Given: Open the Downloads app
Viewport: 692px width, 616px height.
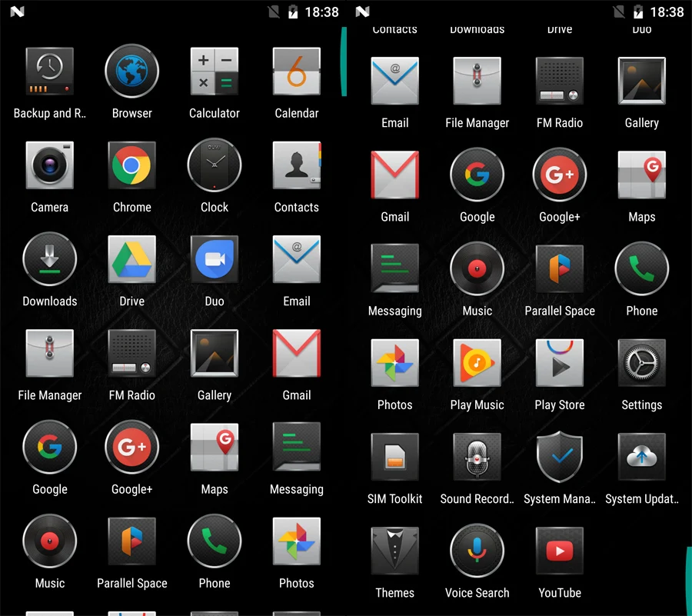Looking at the screenshot, I should (x=49, y=259).
